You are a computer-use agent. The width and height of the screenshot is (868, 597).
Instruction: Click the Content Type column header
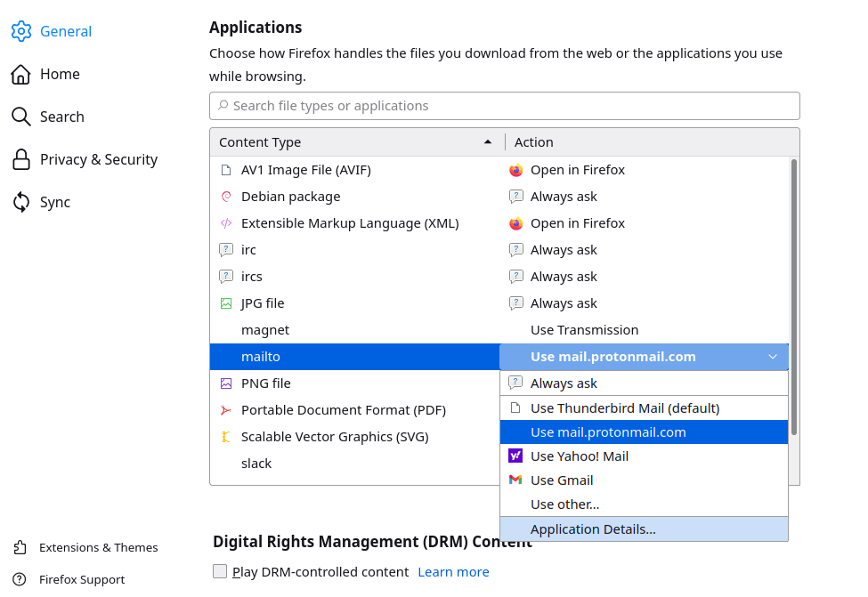tap(357, 142)
